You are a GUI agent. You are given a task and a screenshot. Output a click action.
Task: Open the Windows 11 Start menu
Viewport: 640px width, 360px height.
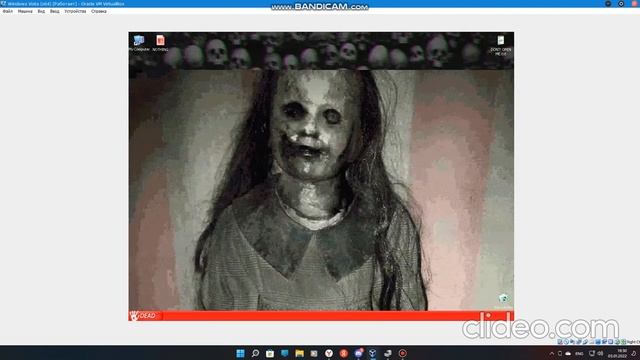240,353
